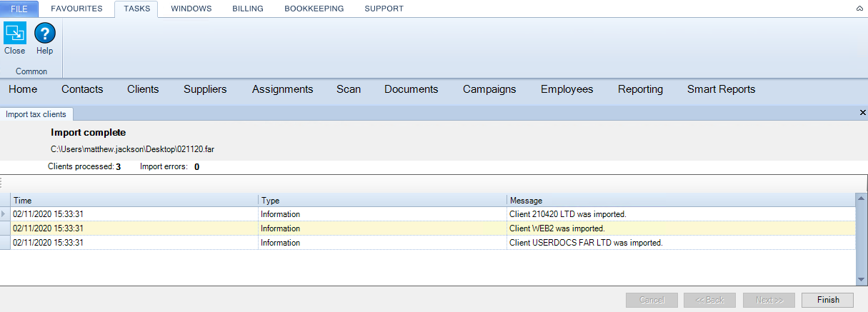Sort by the Type column header
868x312 pixels.
coord(382,201)
